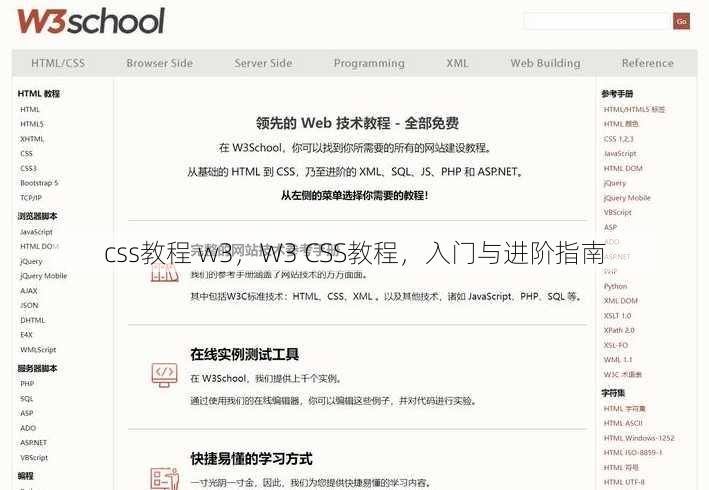
Task: Open the XML menu
Action: point(458,63)
